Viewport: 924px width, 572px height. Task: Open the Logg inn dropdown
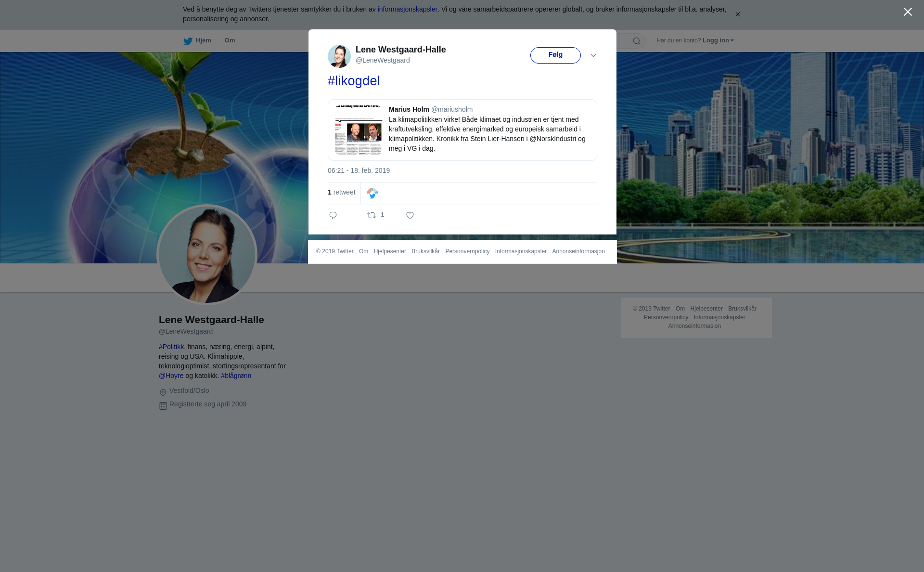(x=718, y=40)
